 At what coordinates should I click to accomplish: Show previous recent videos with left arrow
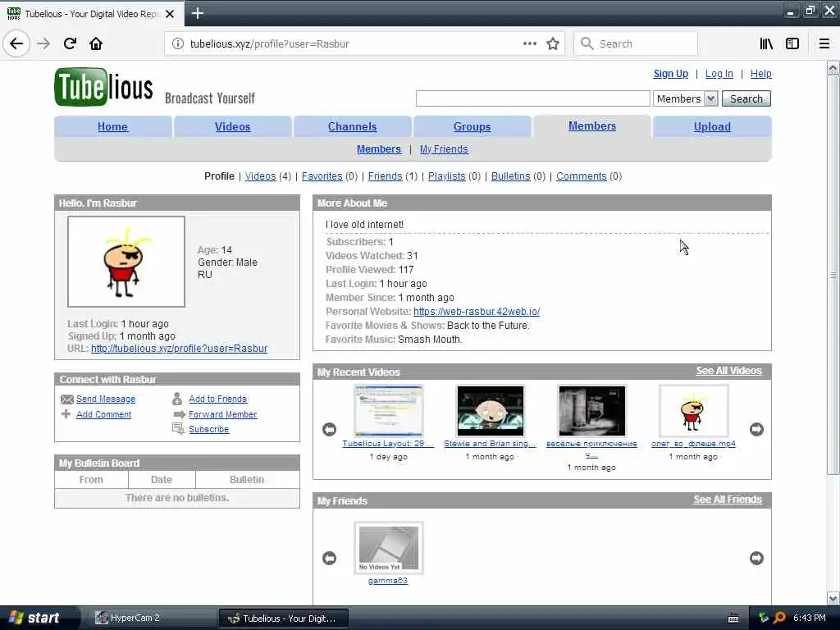330,429
